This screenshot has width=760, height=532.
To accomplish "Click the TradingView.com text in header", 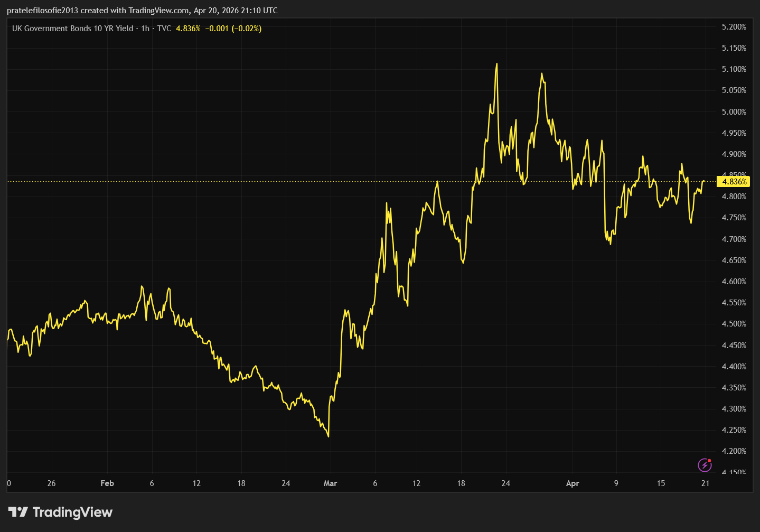I will point(158,11).
